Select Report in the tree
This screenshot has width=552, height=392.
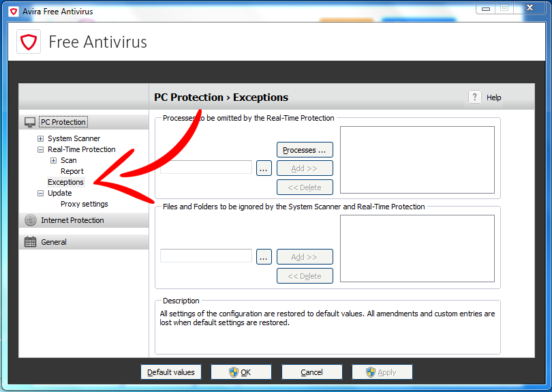click(72, 171)
